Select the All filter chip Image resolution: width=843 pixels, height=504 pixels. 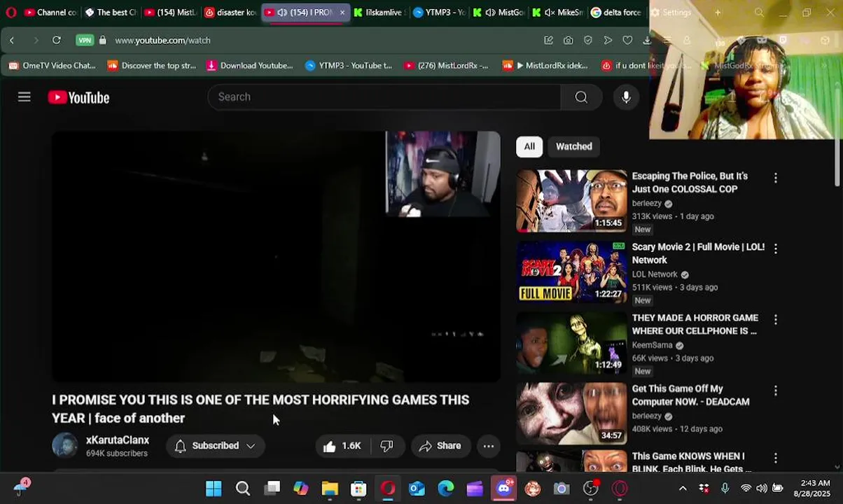click(x=529, y=146)
